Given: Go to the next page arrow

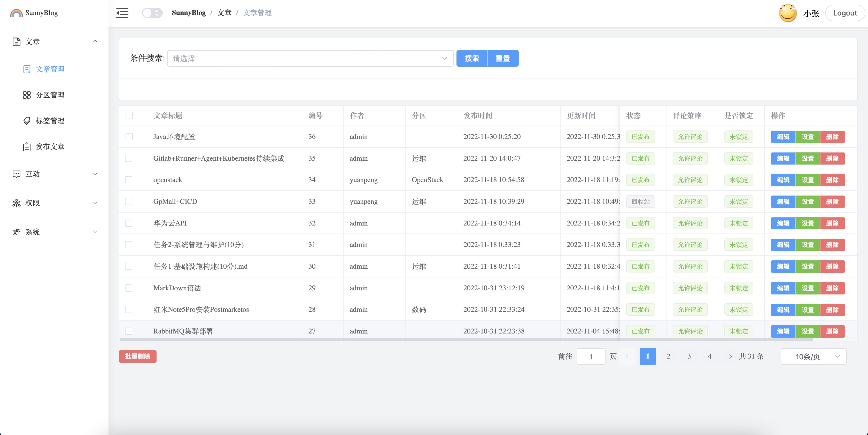Looking at the screenshot, I should [x=730, y=356].
